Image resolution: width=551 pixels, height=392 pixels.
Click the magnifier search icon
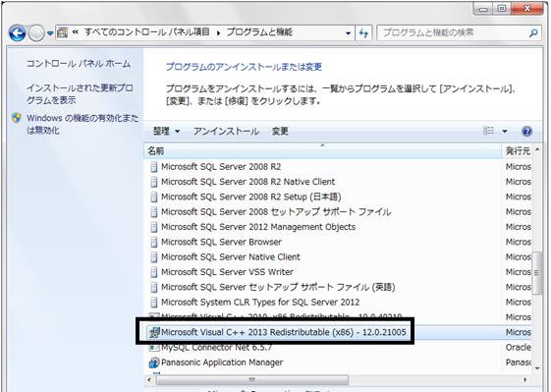(x=533, y=33)
